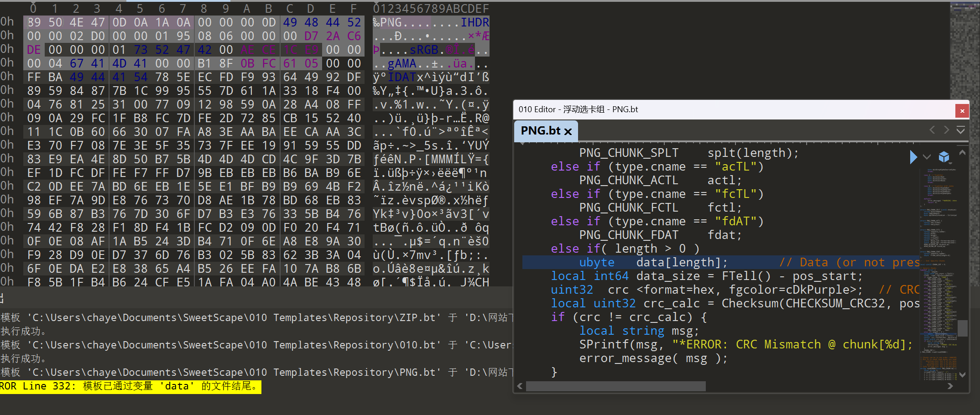Click the code minimap in the PNG.bt editor
Image resolution: width=980 pixels, height=415 pixels.
(939, 274)
